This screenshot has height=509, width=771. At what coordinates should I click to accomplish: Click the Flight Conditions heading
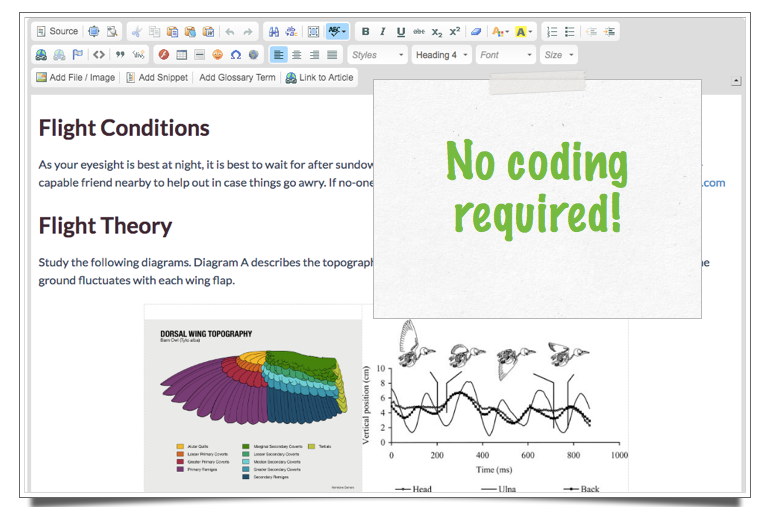[124, 128]
